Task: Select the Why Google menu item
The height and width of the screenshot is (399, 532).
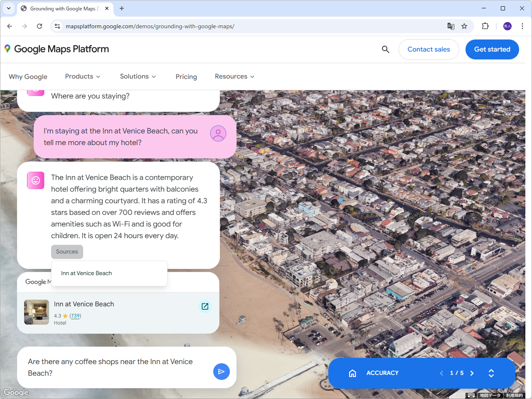Action: pyautogui.click(x=28, y=76)
